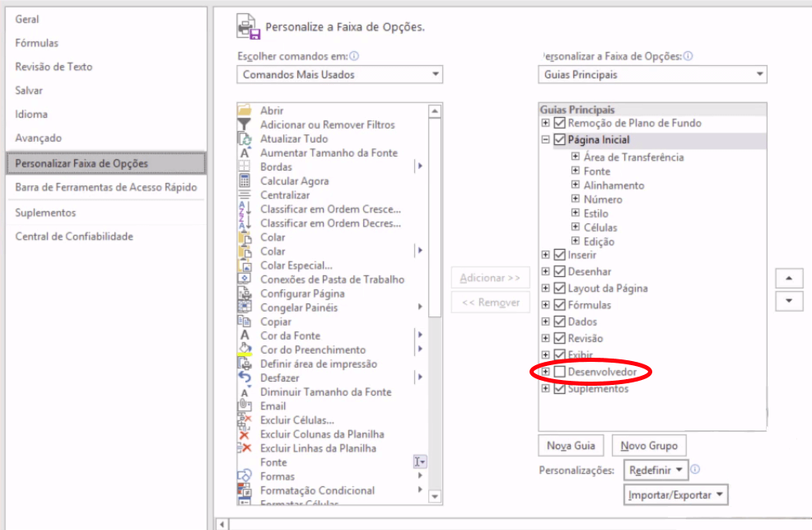Viewport: 812px width, 530px height.
Task: Click info icon beside Personalizar a Faixa de Opções
Action: 688,56
